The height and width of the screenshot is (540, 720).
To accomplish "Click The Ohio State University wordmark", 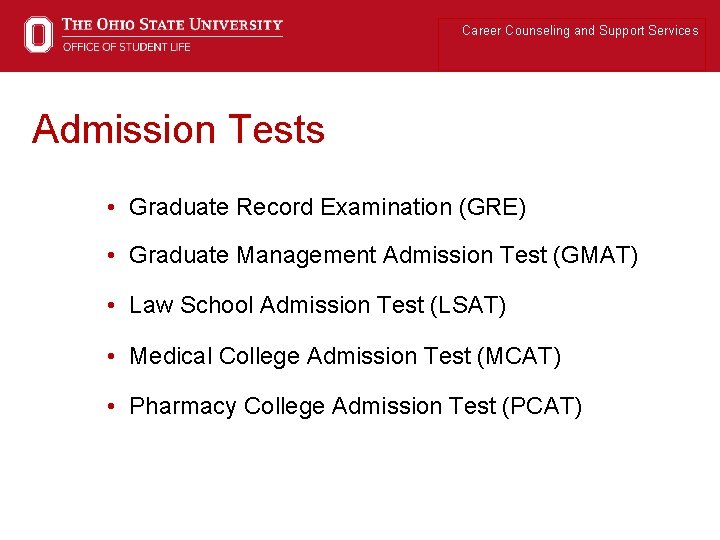I will [x=172, y=25].
